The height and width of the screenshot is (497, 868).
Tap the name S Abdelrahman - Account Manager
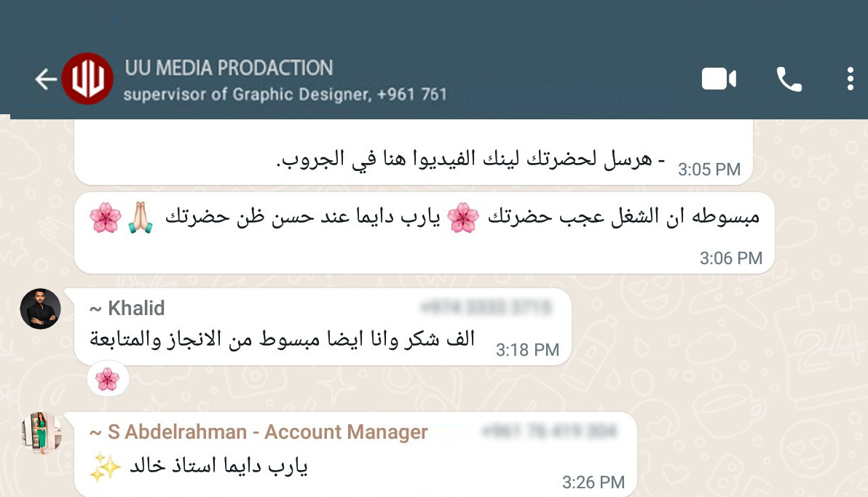tap(267, 432)
